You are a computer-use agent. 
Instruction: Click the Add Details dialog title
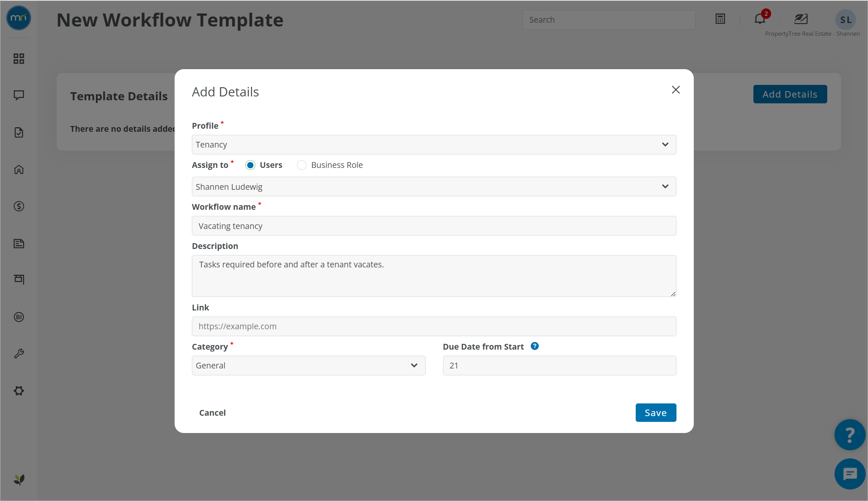click(x=225, y=92)
